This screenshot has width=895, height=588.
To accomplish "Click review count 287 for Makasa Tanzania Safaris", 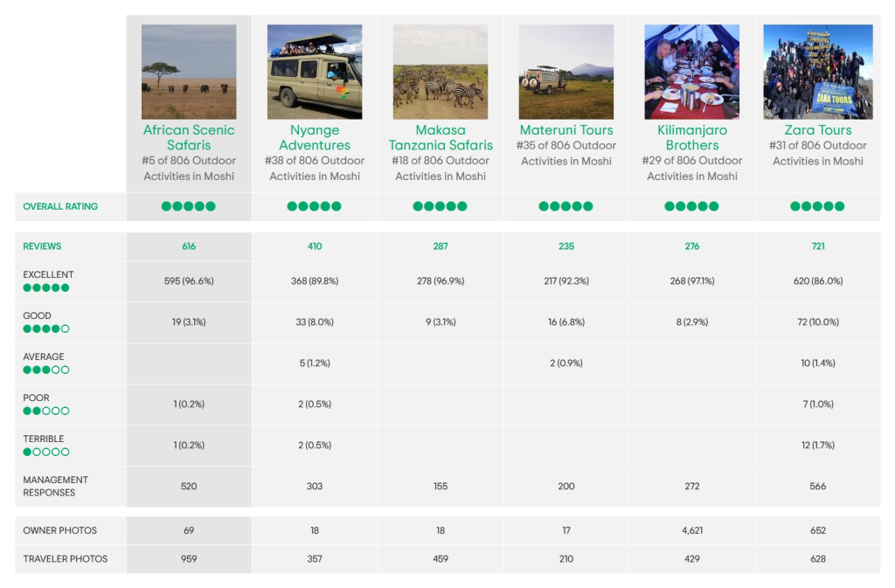I will click(441, 246).
